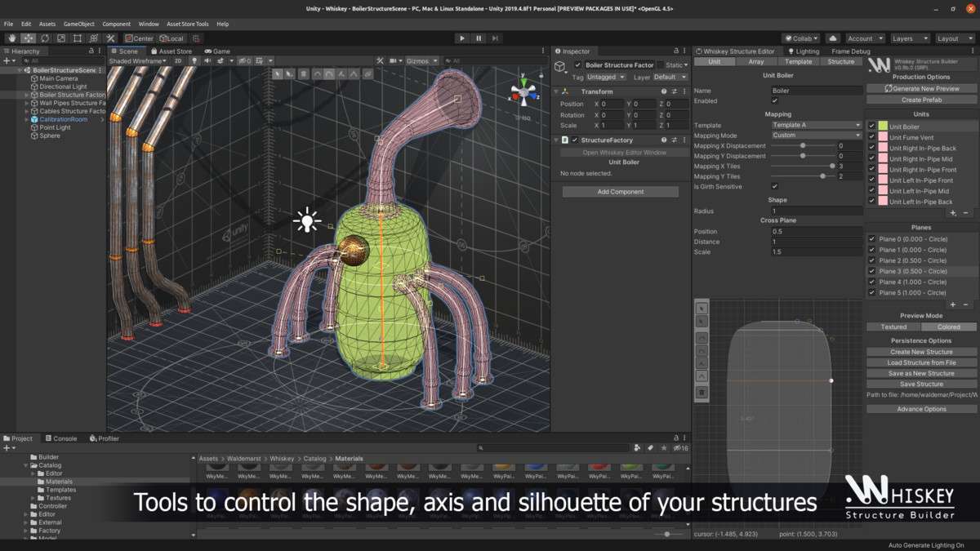
Task: Toggle pivot Center mode button
Action: click(140, 38)
